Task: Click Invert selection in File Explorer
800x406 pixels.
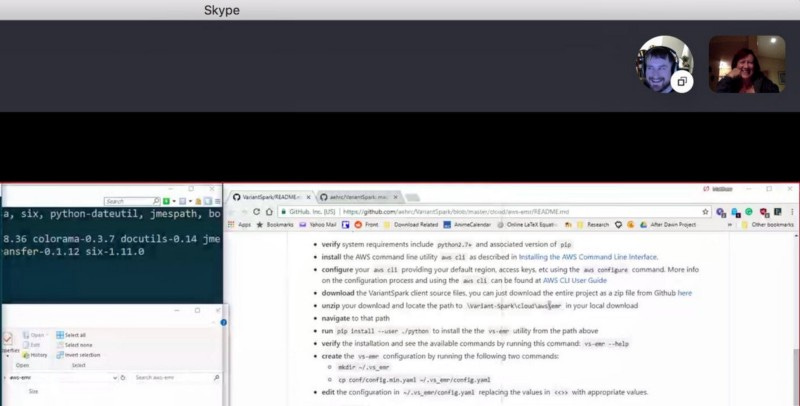Action: [x=78, y=355]
